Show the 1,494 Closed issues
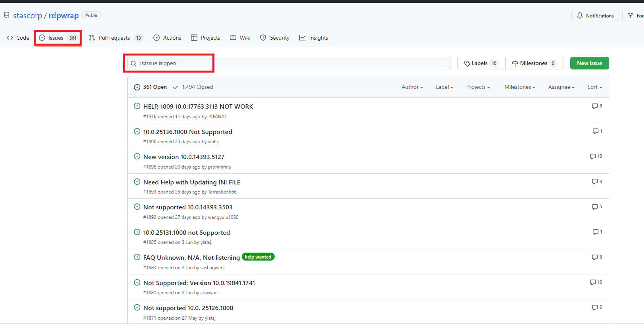 click(x=193, y=87)
